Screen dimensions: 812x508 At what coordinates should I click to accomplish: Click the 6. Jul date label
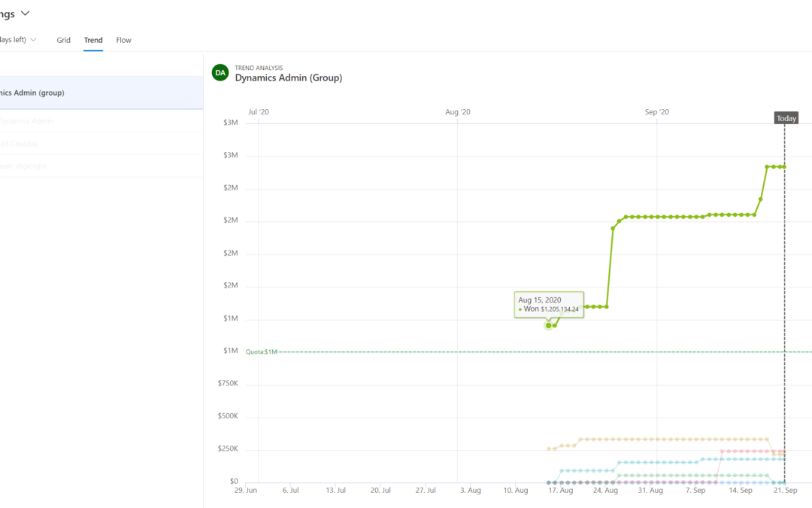290,491
